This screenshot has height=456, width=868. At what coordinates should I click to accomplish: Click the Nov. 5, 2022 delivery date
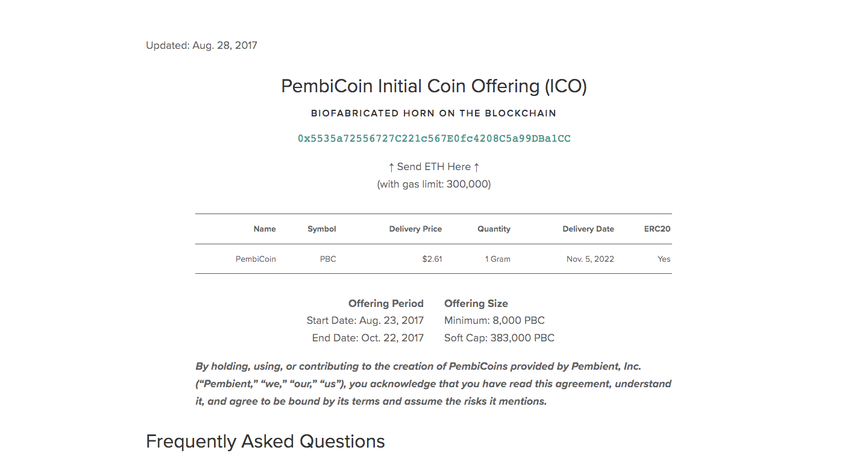pyautogui.click(x=590, y=259)
